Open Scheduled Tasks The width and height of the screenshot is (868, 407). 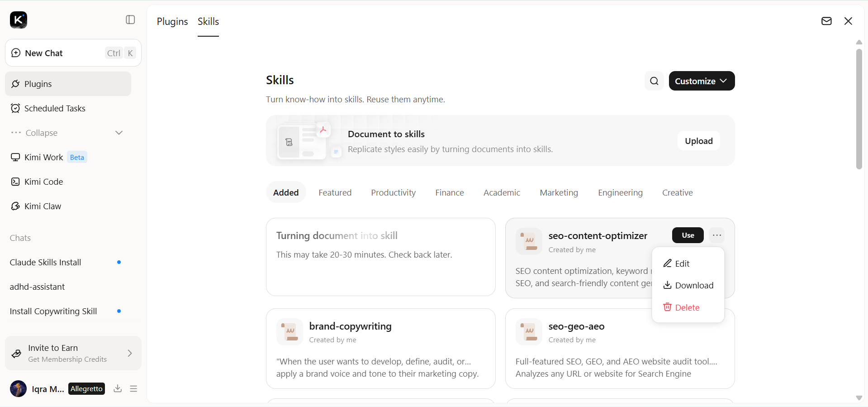[x=68, y=108]
